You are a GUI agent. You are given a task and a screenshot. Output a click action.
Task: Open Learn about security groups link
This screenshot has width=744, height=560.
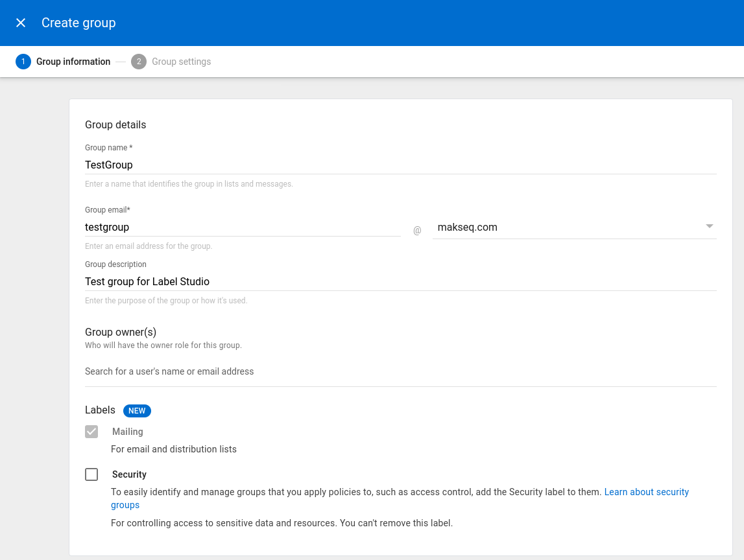pos(646,492)
